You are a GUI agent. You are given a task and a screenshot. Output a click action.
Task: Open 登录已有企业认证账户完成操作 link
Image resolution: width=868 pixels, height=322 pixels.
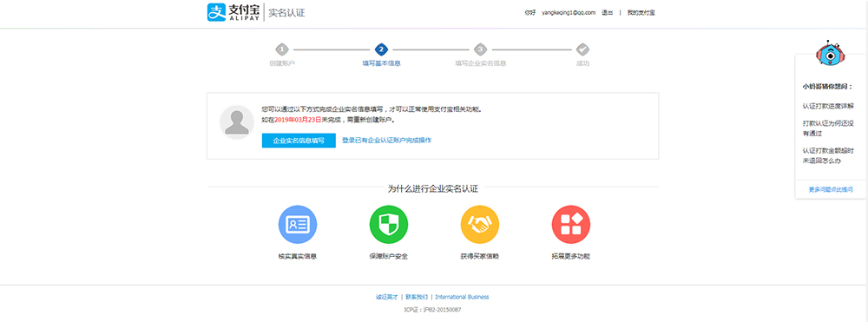tap(387, 141)
